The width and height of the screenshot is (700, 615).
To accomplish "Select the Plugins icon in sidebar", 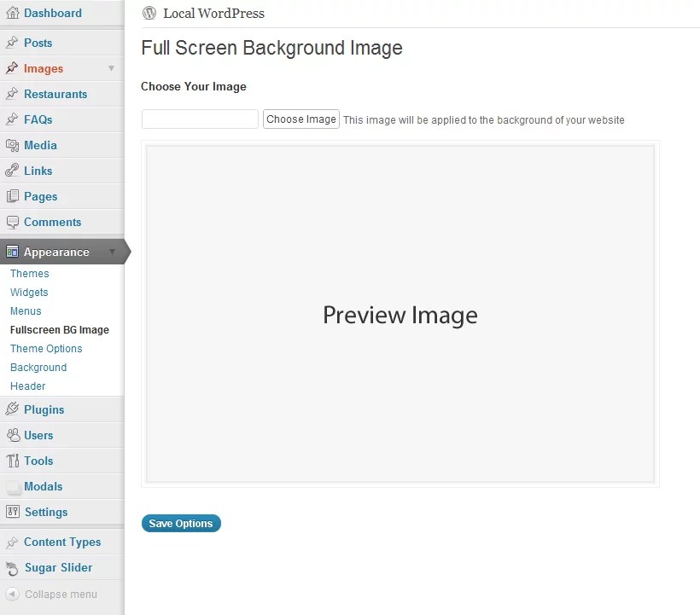I will point(13,409).
